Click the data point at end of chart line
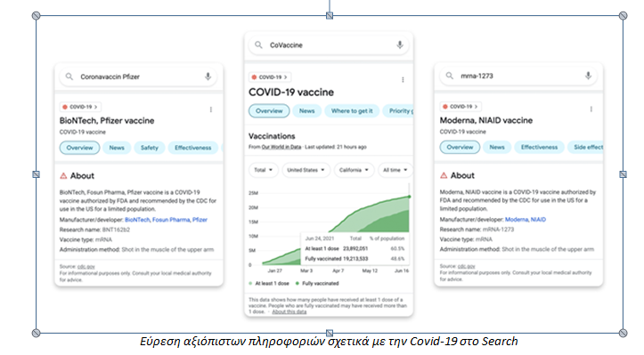The height and width of the screenshot is (355, 644). tap(409, 197)
